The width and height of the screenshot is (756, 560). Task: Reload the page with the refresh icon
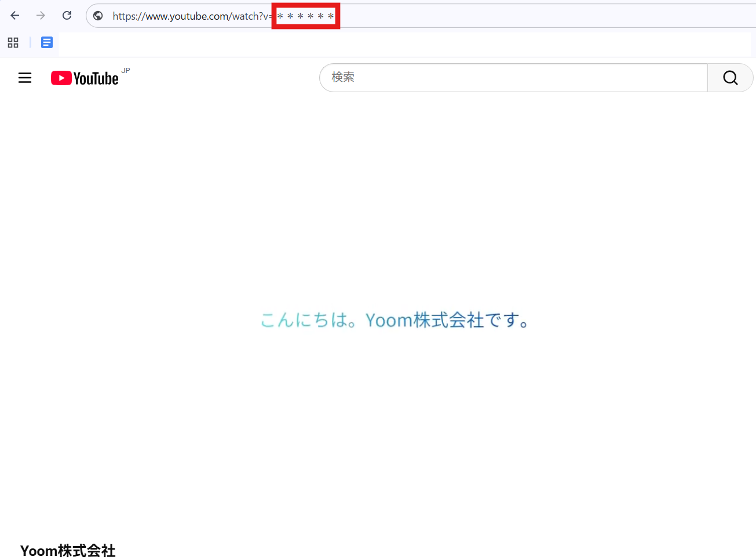tap(67, 16)
